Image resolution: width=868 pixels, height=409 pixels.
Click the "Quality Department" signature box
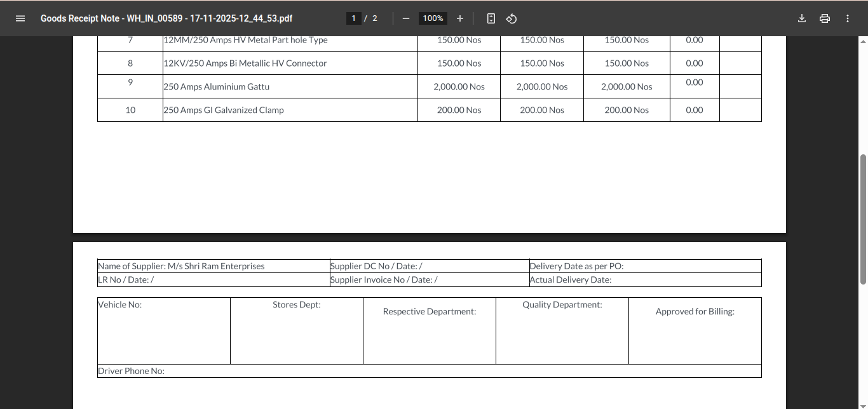(562, 331)
